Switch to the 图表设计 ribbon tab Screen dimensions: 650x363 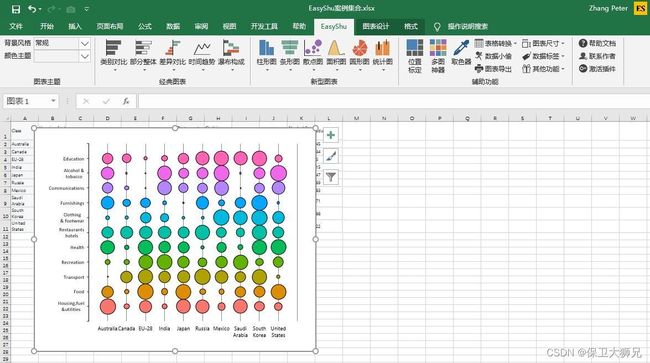click(376, 26)
